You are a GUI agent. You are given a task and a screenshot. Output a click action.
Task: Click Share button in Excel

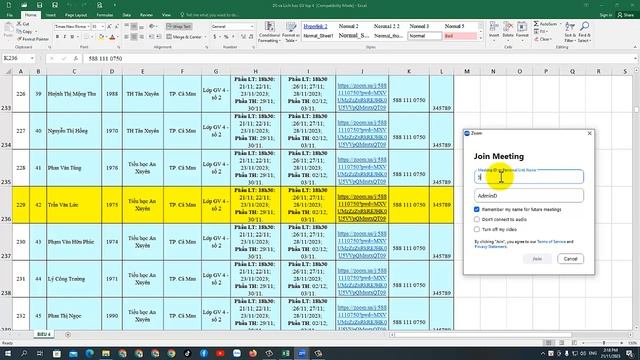[626, 15]
